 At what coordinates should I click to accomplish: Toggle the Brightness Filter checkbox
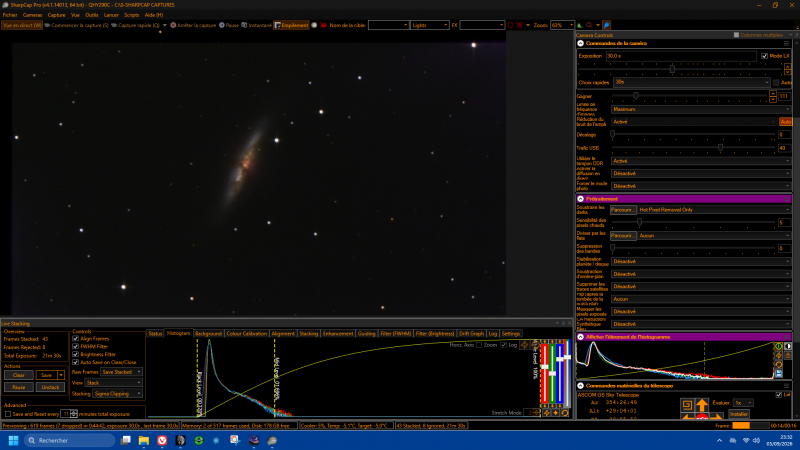76,354
